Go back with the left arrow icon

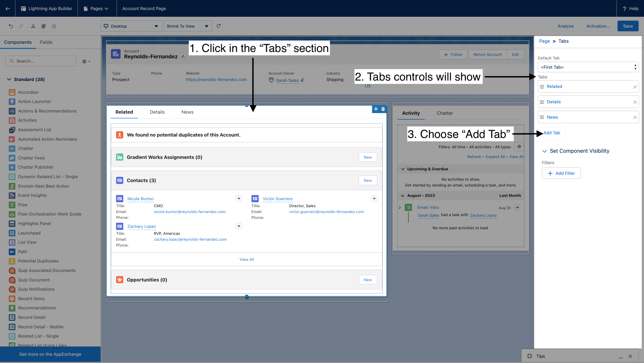(x=8, y=8)
